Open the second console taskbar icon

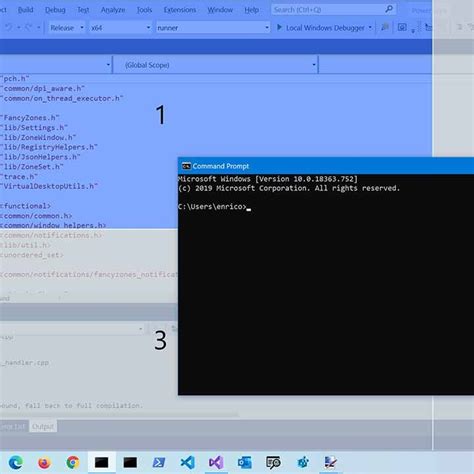click(130, 462)
